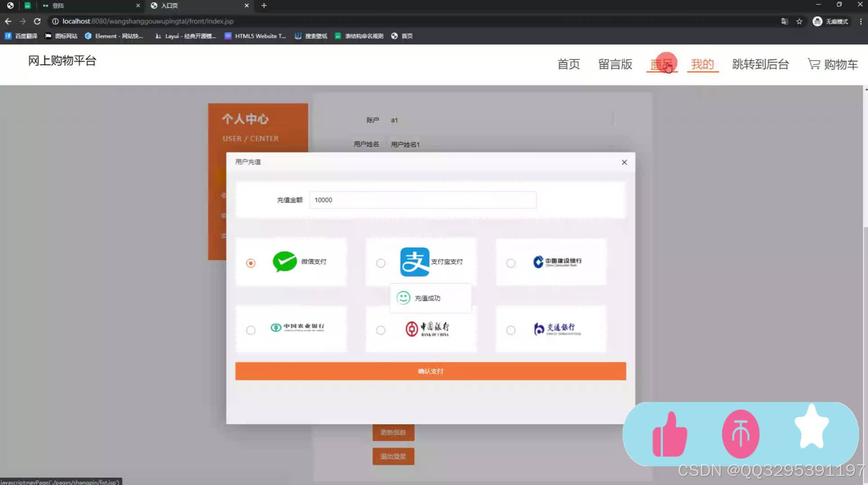Open the 留言版 navigation item

click(615, 64)
